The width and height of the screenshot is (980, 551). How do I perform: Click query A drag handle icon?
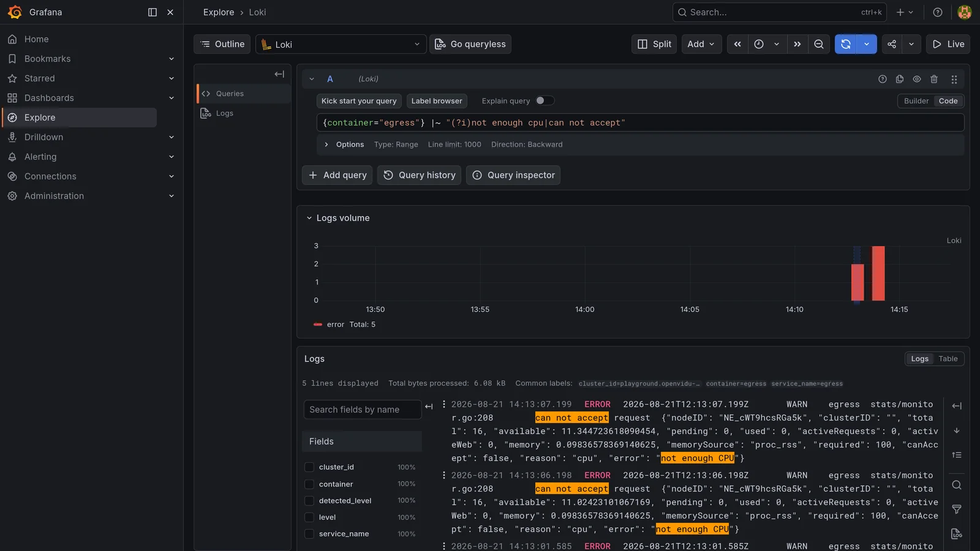(954, 79)
